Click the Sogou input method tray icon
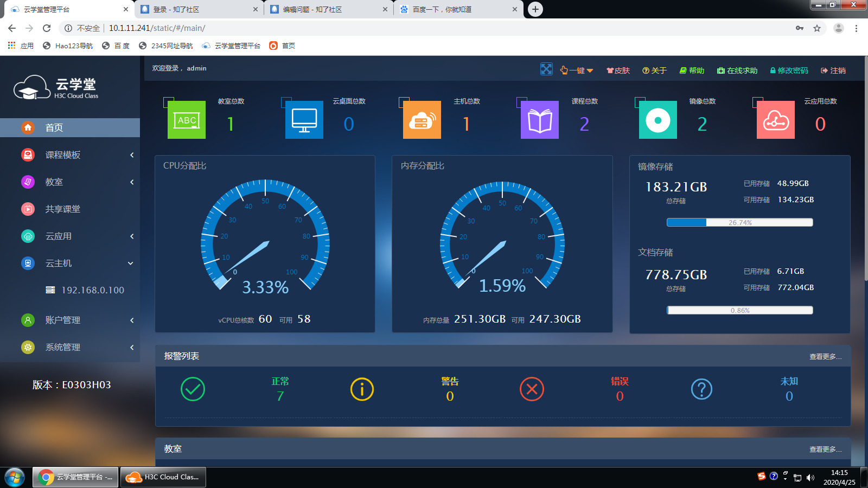 762,476
